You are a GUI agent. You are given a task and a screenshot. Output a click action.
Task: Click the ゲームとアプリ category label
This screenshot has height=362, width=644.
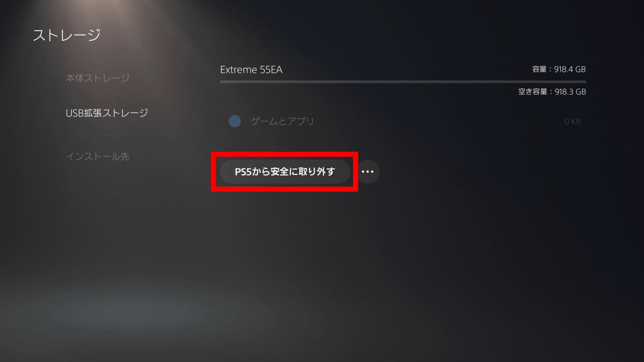(282, 122)
